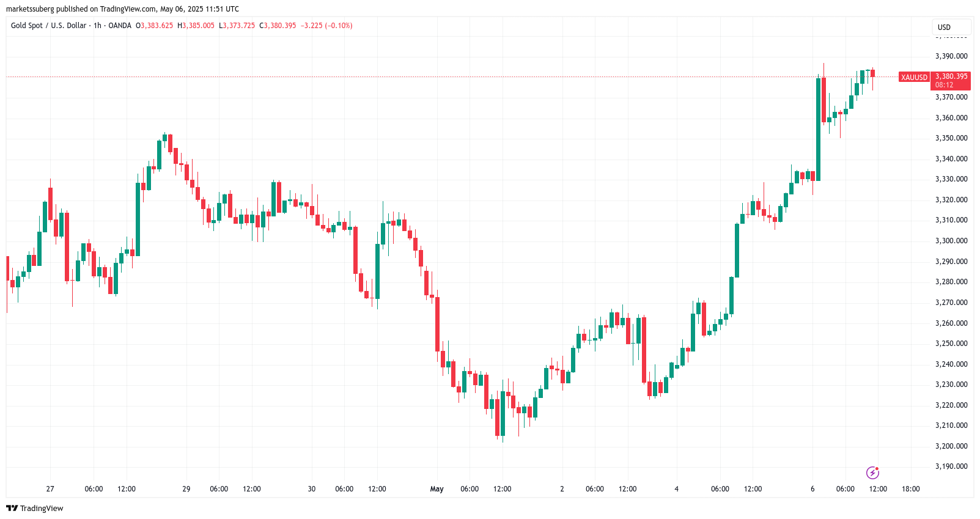Viewport: 980px width, 519px height.
Task: Click the OANDA data source label
Action: 120,26
